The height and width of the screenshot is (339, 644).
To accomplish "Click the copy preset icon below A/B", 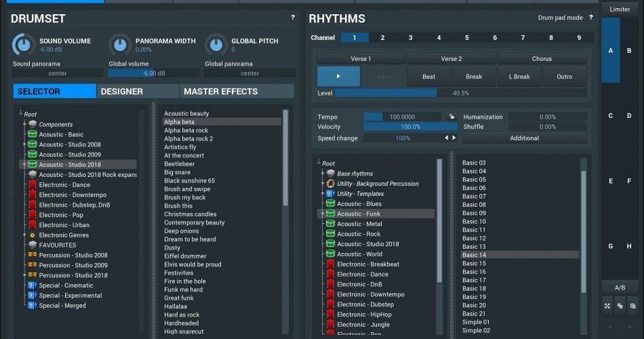I will pyautogui.click(x=620, y=306).
